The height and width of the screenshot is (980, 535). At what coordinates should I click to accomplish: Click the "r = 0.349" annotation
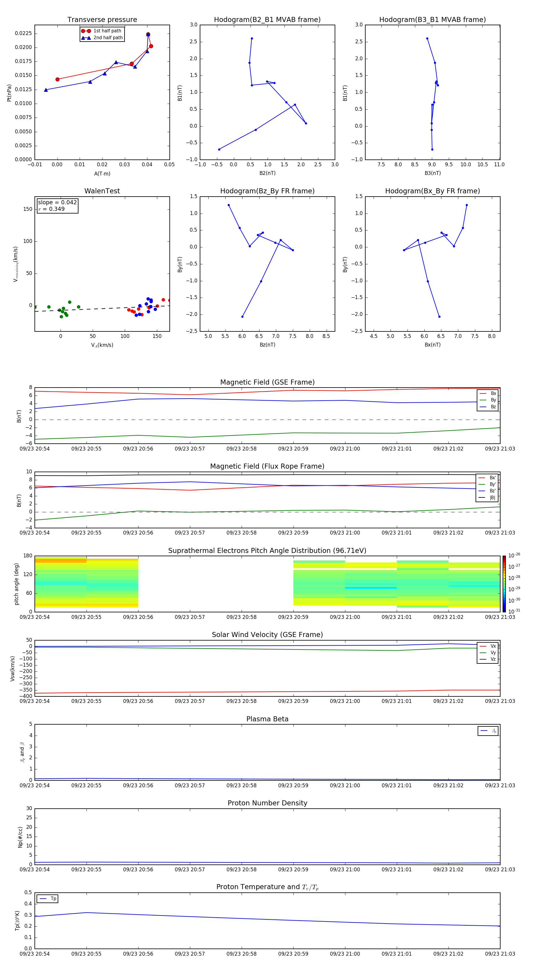click(x=51, y=209)
